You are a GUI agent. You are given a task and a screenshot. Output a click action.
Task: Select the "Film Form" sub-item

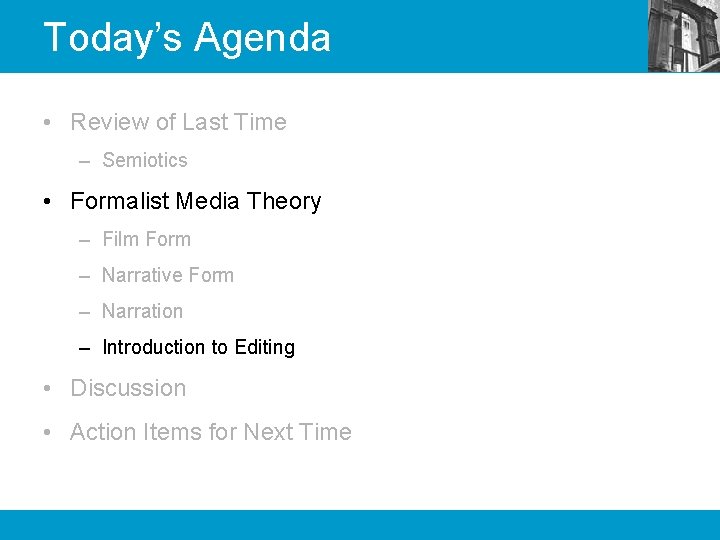pos(146,239)
